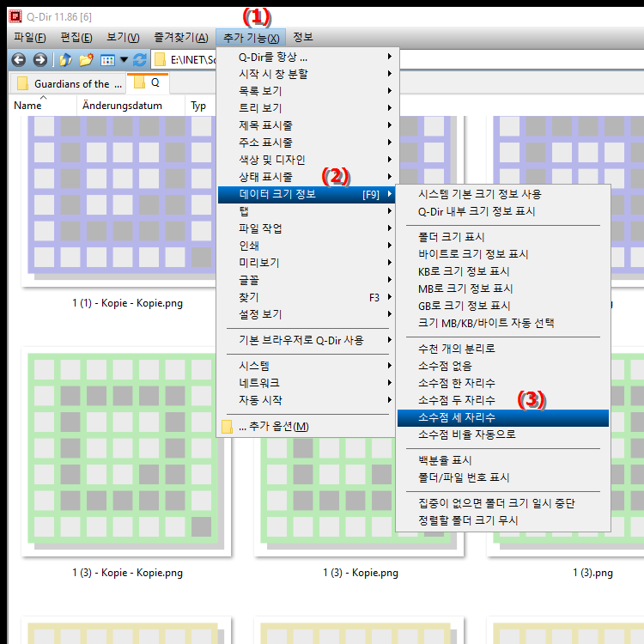Toggle 폴더/파일 번호 표시 option
Viewport: 644px width, 644px height.
pyautogui.click(x=503, y=477)
